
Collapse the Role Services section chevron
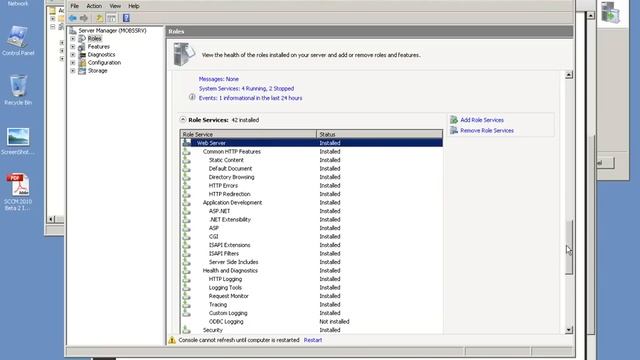pos(183,120)
